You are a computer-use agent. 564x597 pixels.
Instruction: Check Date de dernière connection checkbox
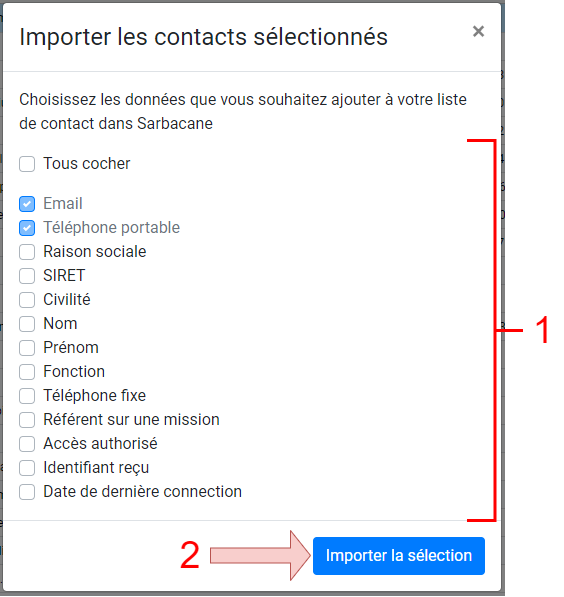coord(27,492)
